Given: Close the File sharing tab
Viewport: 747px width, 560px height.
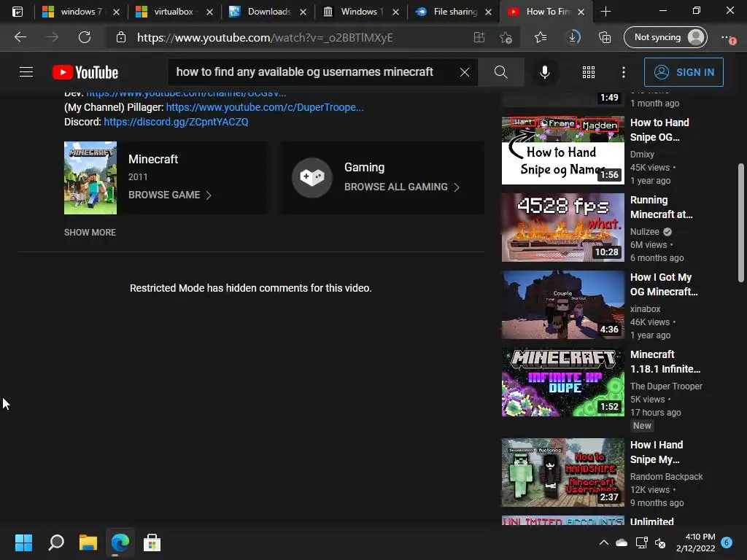Looking at the screenshot, I should coord(488,12).
